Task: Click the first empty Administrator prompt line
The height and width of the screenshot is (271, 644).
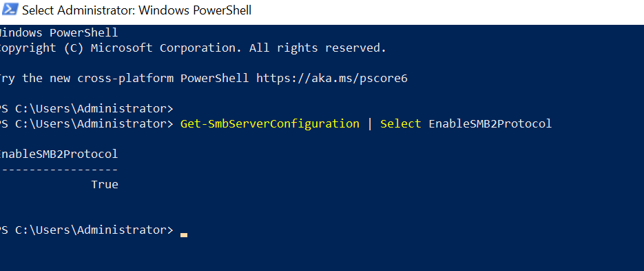Action: click(86, 109)
